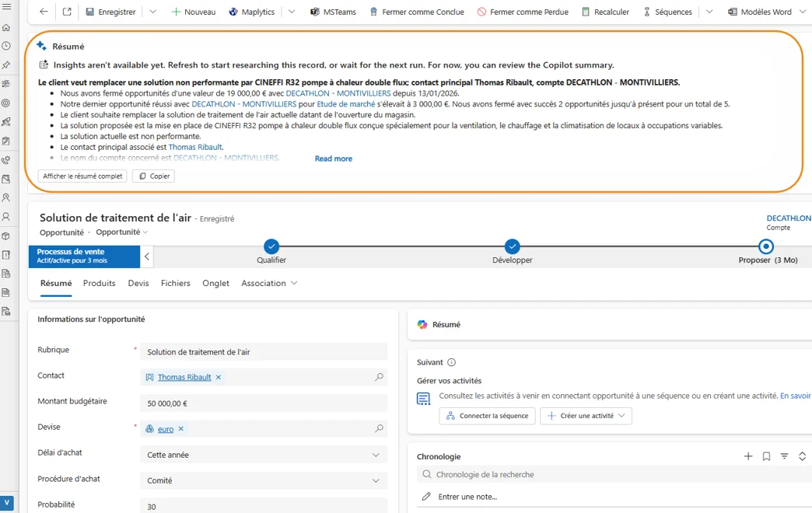
Task: Open the timeline filter icon
Action: click(x=785, y=456)
